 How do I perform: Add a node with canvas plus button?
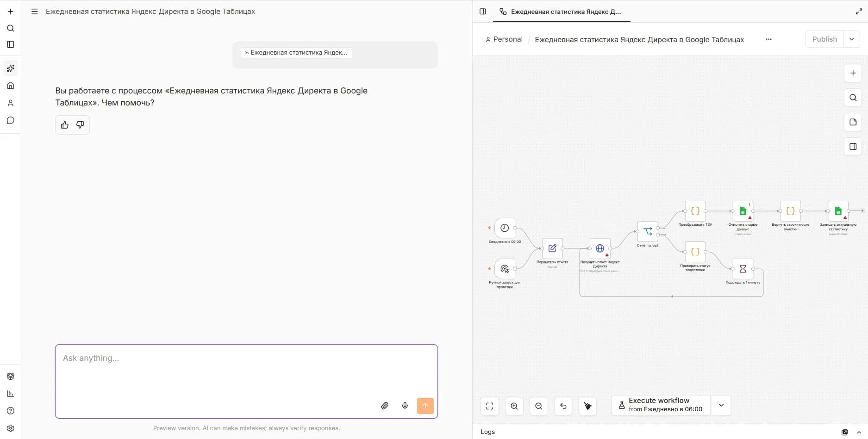pos(853,73)
